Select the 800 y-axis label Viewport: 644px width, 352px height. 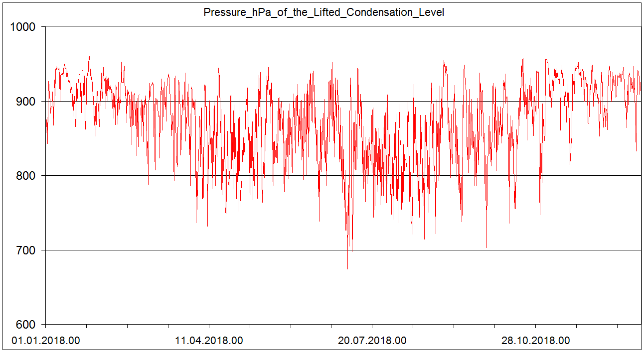click(x=26, y=176)
